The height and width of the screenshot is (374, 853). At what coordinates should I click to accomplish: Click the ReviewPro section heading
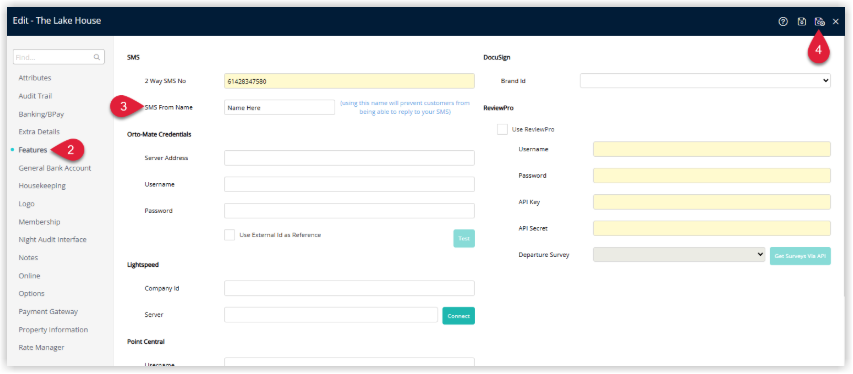click(498, 108)
